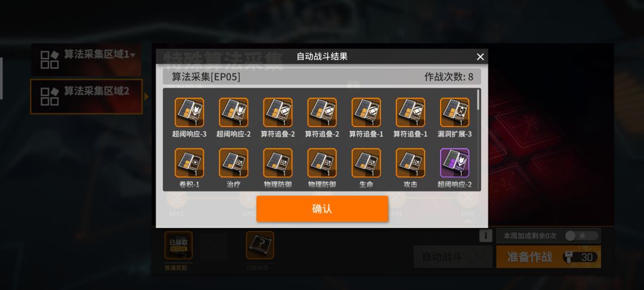This screenshot has height=290, width=644.
Task: Click the reward list scrollbar
Action: [x=478, y=100]
